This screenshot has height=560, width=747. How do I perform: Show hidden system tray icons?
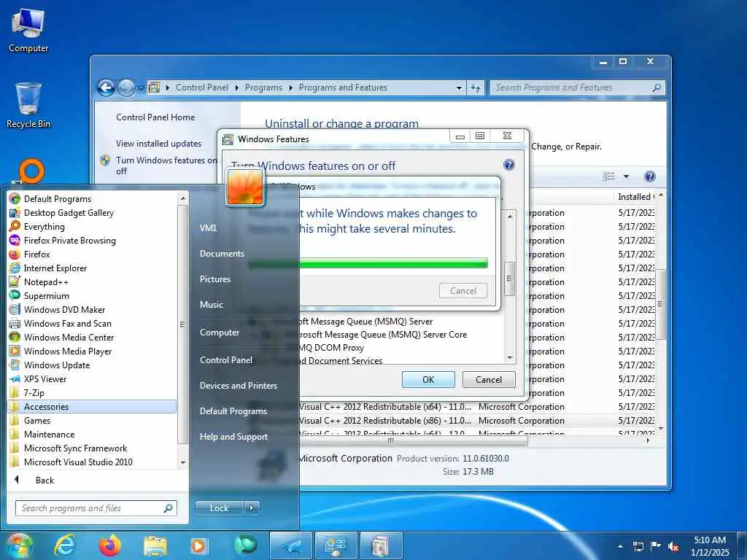pos(620,546)
